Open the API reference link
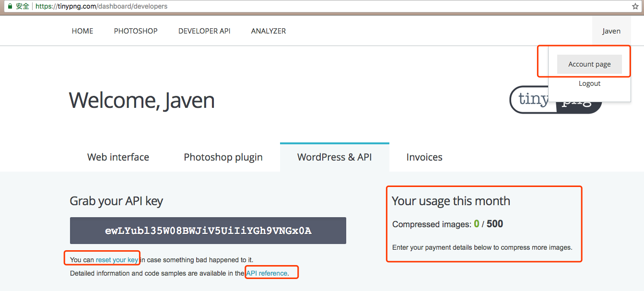 click(x=267, y=273)
